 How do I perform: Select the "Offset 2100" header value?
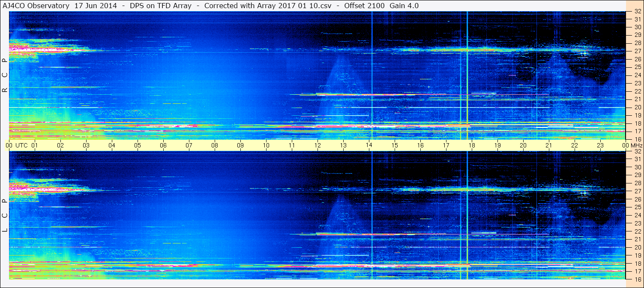(364, 6)
